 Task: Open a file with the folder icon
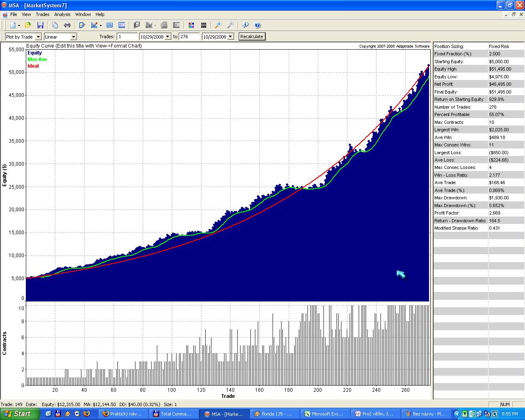[x=28, y=25]
